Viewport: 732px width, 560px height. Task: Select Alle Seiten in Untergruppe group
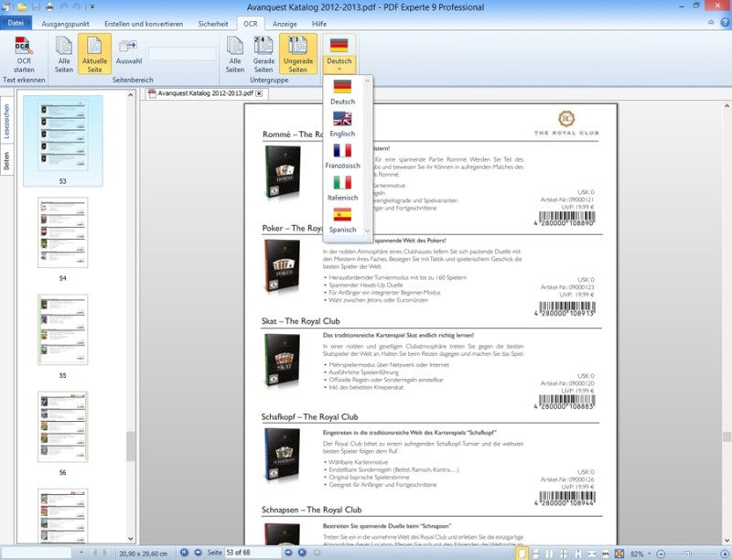(235, 55)
